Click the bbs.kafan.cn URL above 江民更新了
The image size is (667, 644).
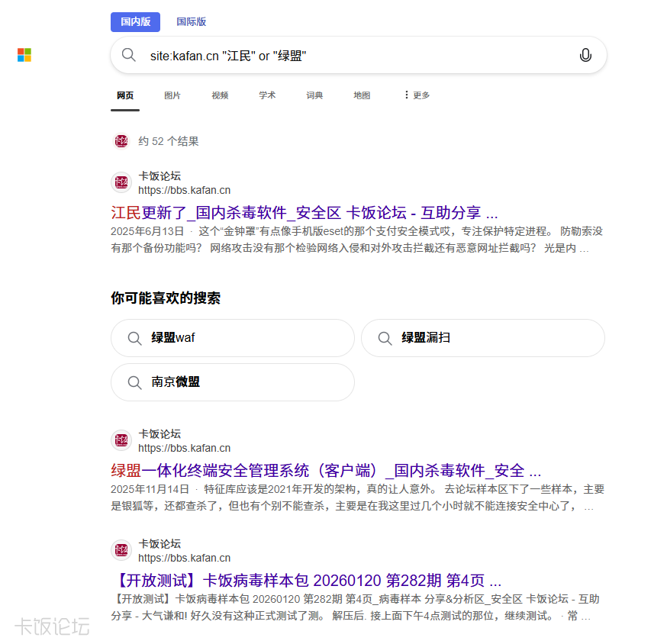pos(184,190)
